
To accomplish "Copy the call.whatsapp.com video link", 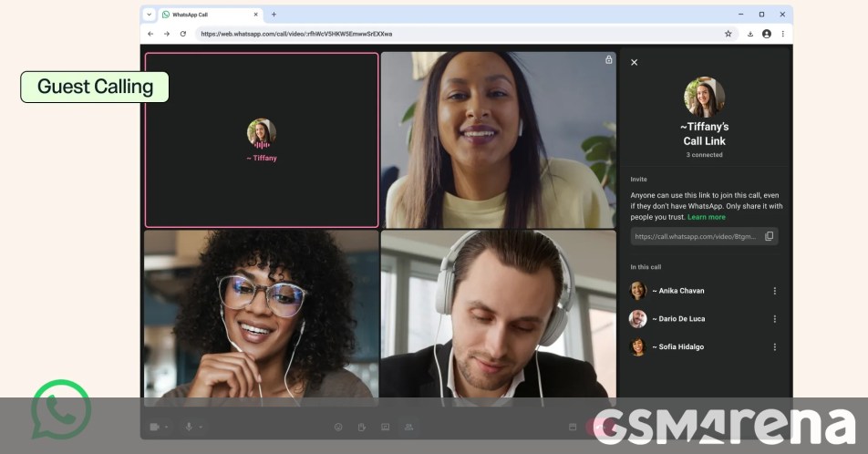I will 769,236.
